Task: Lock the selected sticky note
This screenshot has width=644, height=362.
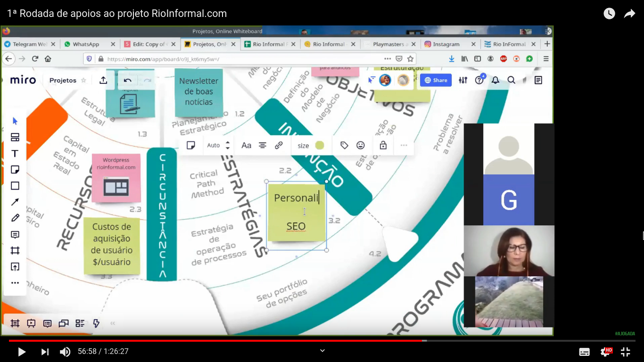Action: [x=383, y=145]
